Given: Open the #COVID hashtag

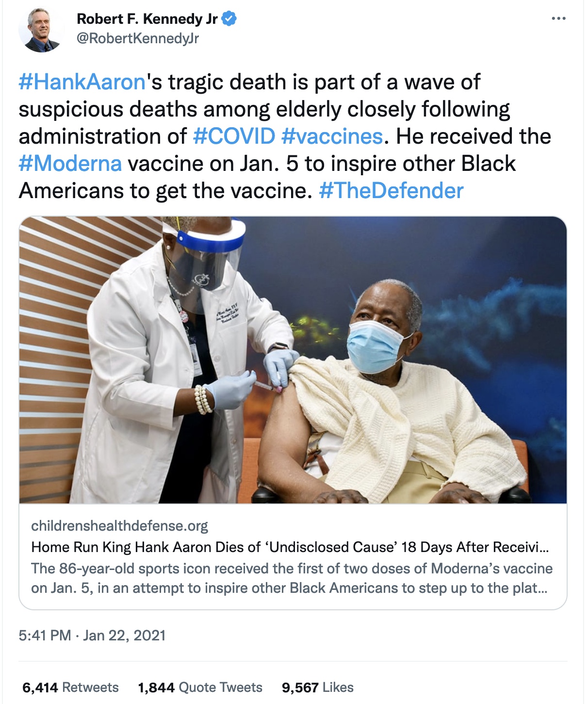Looking at the screenshot, I should 234,136.
